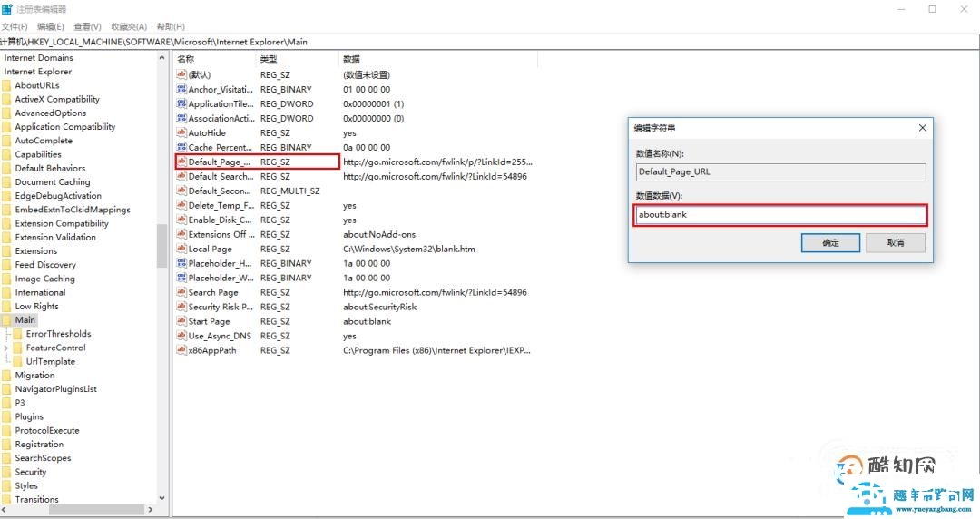Viewport: 980px width, 519px height.
Task: Click the string icon of Delete_Temp_F...
Action: point(181,205)
